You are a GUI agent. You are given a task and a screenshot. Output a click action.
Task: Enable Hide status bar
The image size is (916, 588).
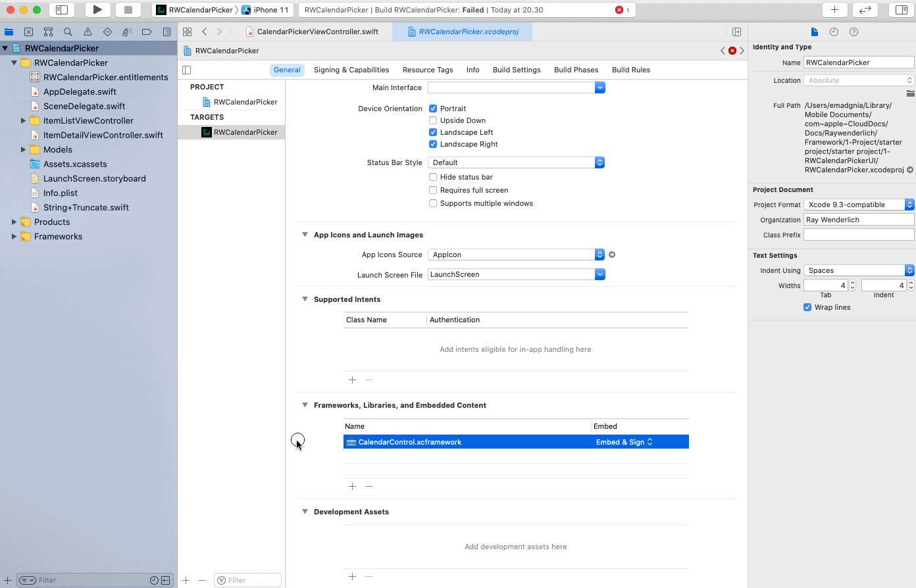(x=433, y=177)
